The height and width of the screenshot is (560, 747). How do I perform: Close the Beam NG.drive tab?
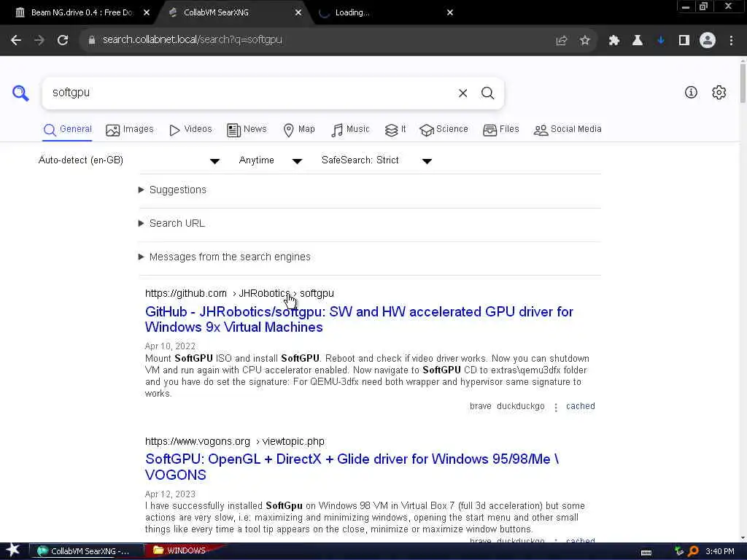(x=147, y=12)
